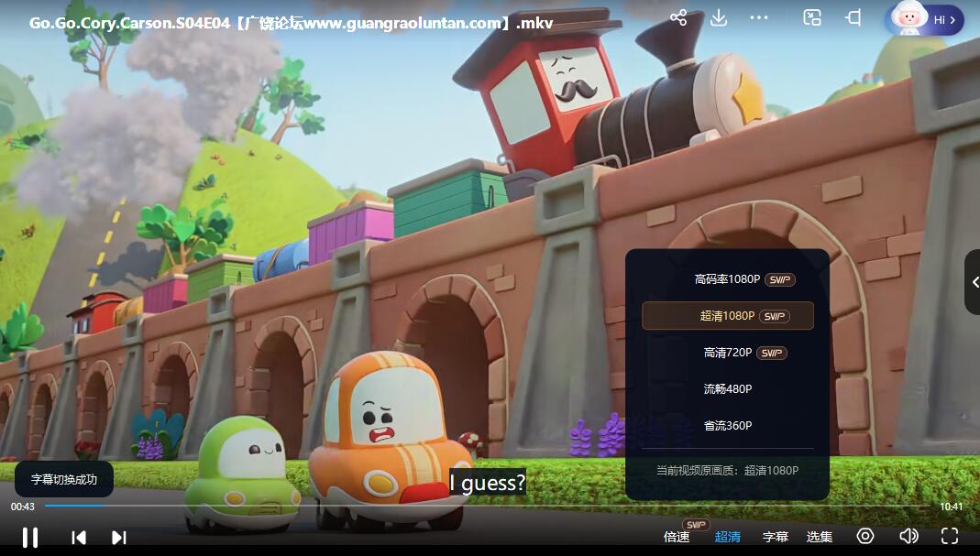Mute the volume with speaker icon

pyautogui.click(x=908, y=536)
